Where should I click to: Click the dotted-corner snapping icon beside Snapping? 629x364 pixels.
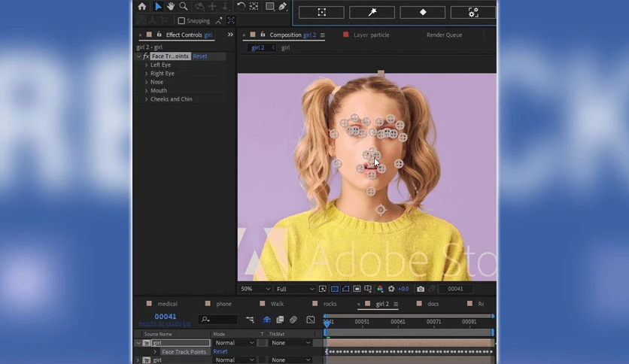231,20
